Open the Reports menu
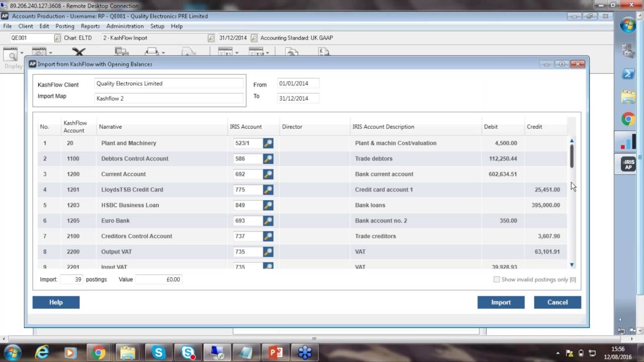Viewport: 644px width, 362px height. 91,26
